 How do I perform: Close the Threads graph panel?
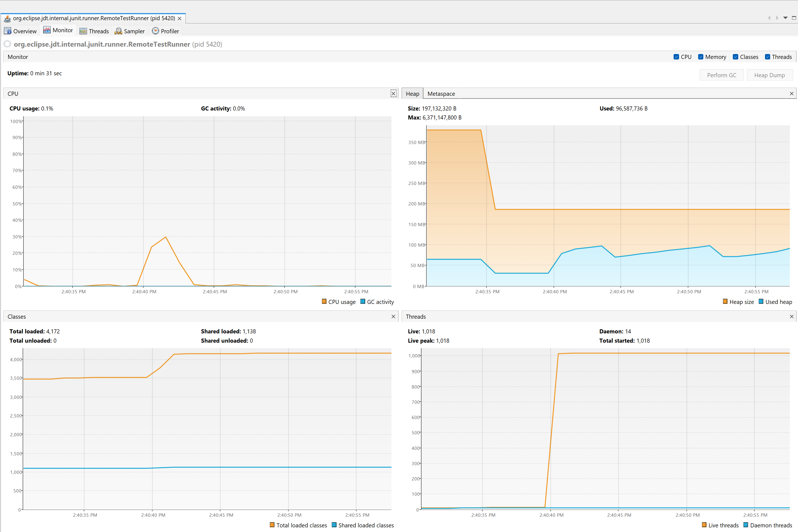pos(791,316)
